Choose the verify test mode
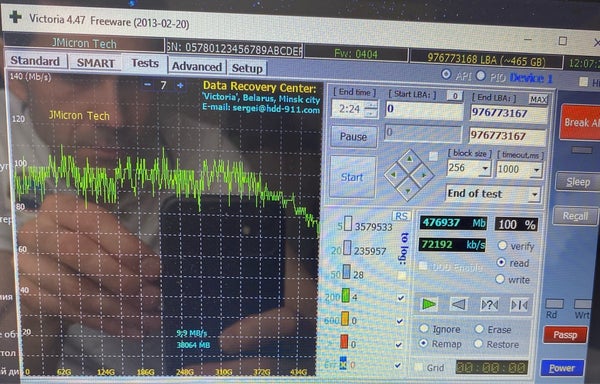The image size is (600, 384). pos(502,245)
